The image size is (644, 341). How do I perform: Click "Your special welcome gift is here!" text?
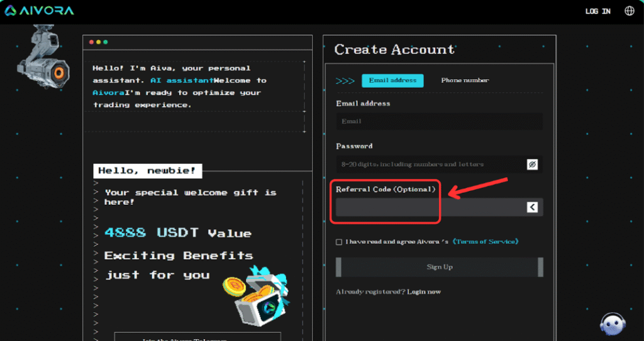(191, 197)
